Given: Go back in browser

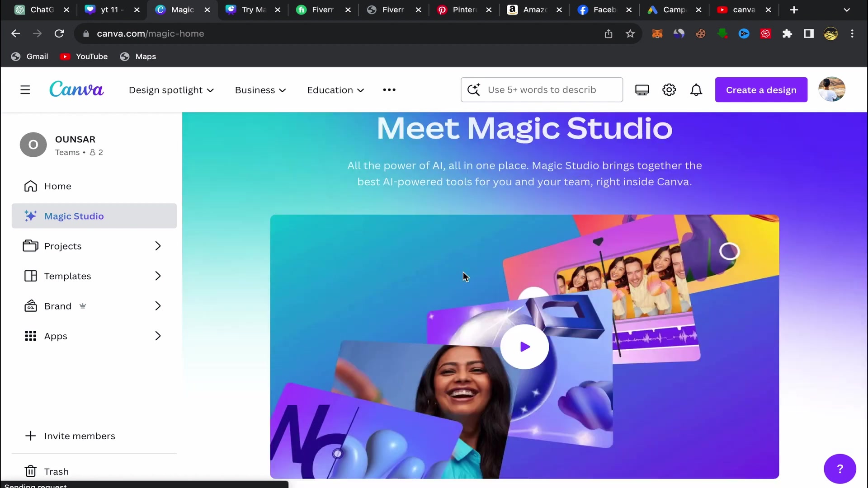Looking at the screenshot, I should pyautogui.click(x=16, y=33).
